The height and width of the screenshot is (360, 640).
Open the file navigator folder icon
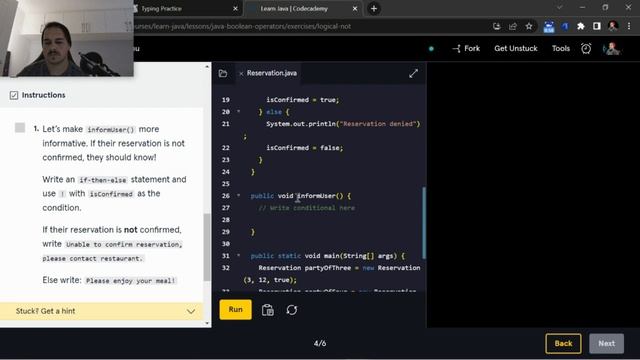[x=223, y=73]
